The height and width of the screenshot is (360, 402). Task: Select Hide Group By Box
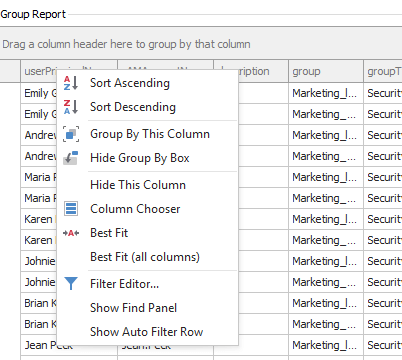coord(147,158)
